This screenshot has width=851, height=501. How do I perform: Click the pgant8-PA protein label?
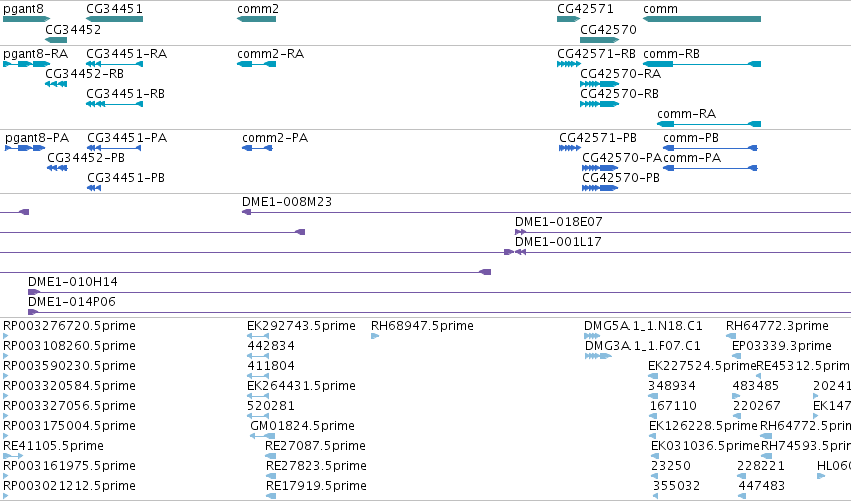pos(37,137)
